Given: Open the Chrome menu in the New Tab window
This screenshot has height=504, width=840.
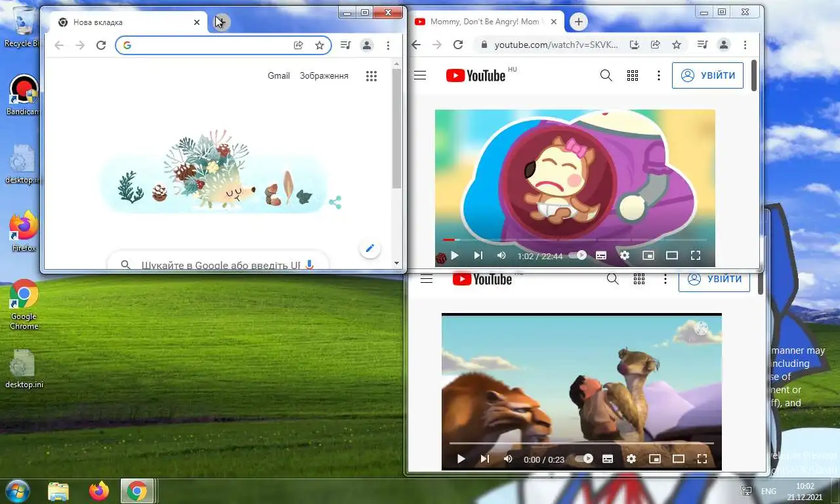Looking at the screenshot, I should tap(388, 45).
